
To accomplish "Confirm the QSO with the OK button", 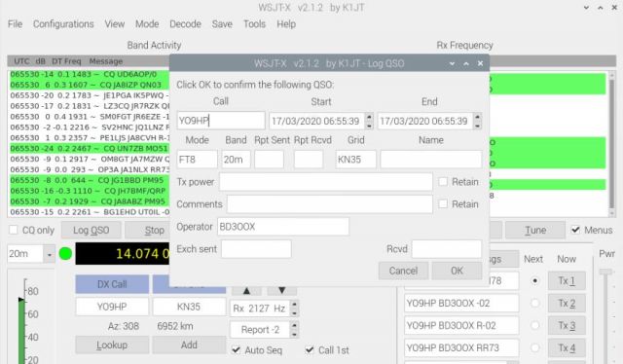I will point(457,271).
